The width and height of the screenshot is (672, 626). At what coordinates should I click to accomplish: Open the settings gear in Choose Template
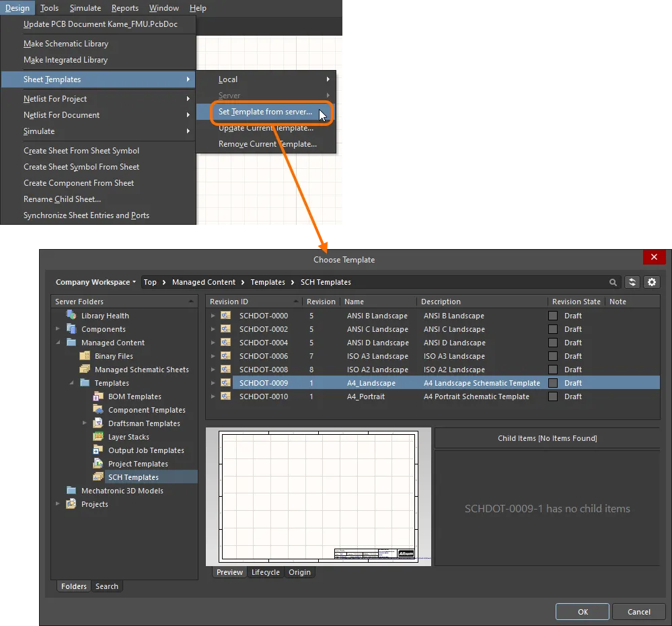[652, 282]
